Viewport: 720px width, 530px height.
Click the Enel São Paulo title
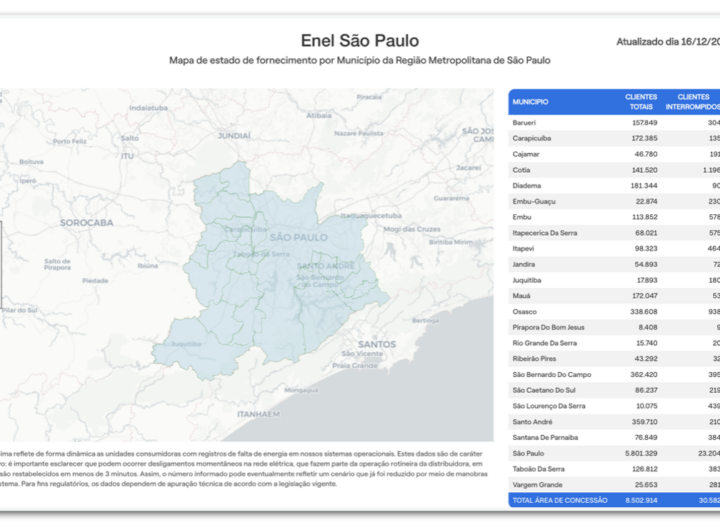(359, 41)
